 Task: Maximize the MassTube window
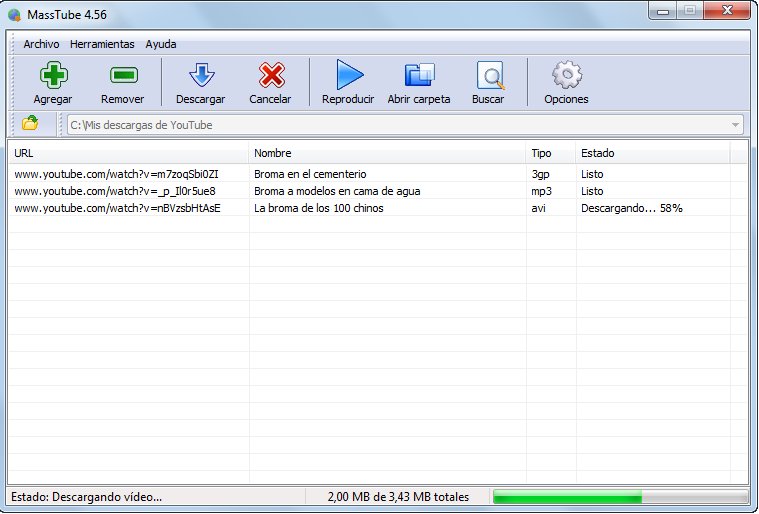coord(690,11)
